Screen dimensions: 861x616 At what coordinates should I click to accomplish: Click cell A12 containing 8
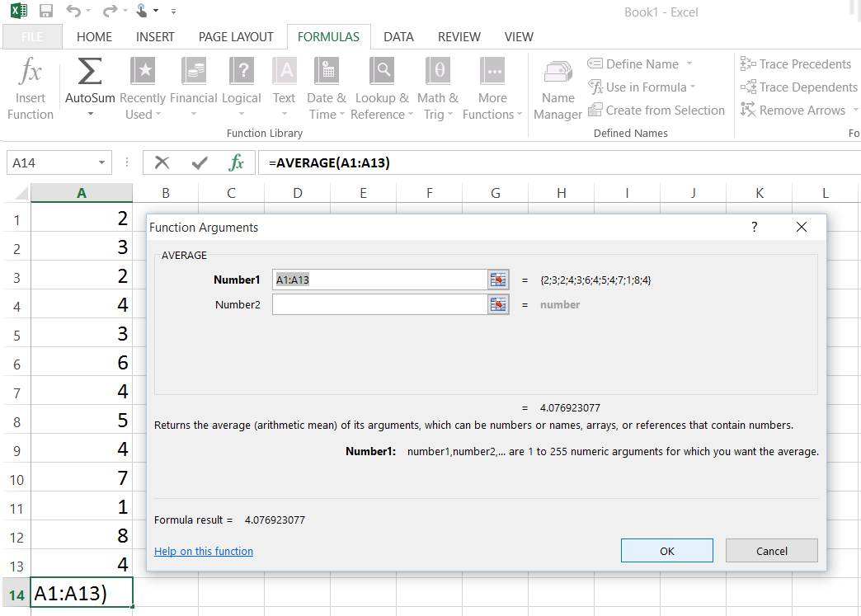pyautogui.click(x=82, y=535)
